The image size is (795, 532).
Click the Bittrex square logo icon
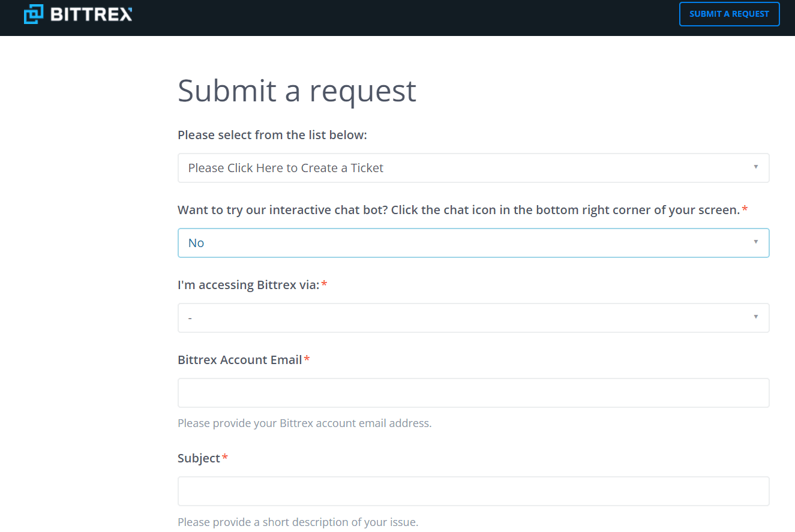click(34, 14)
